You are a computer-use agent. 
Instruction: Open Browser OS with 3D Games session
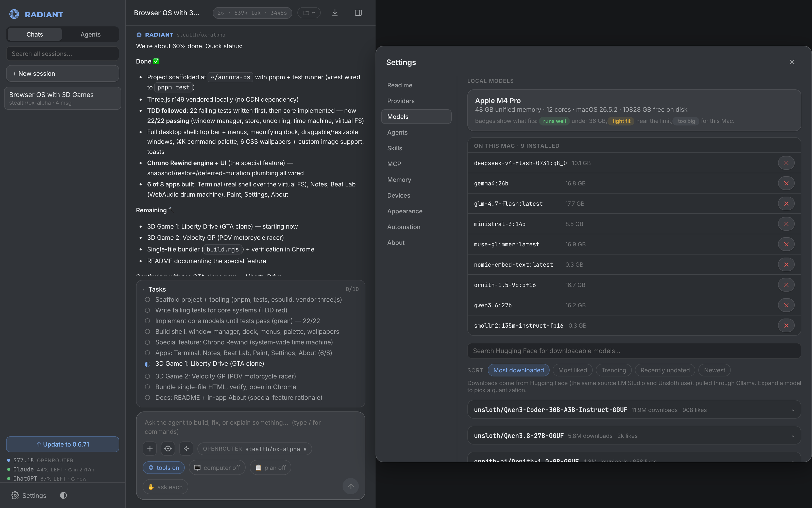click(63, 99)
